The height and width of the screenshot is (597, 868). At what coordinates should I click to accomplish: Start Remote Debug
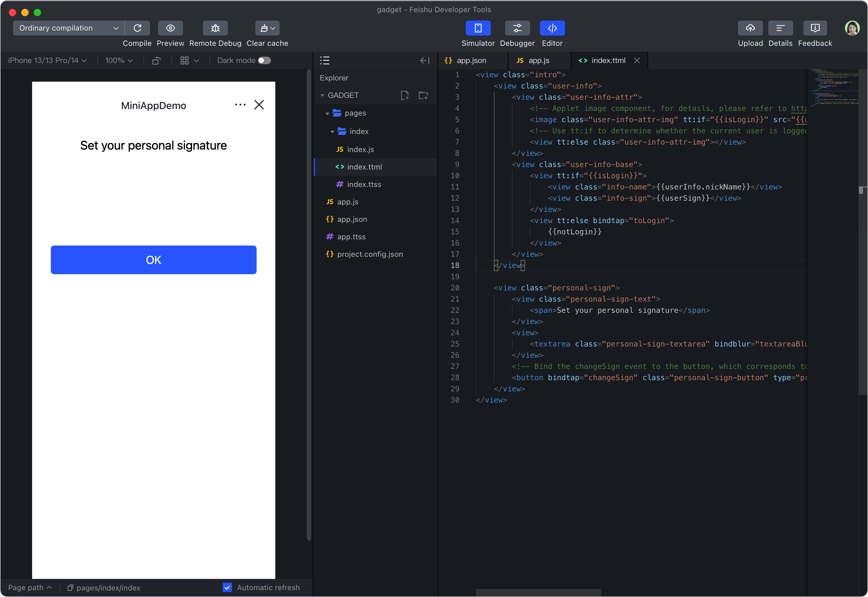215,28
